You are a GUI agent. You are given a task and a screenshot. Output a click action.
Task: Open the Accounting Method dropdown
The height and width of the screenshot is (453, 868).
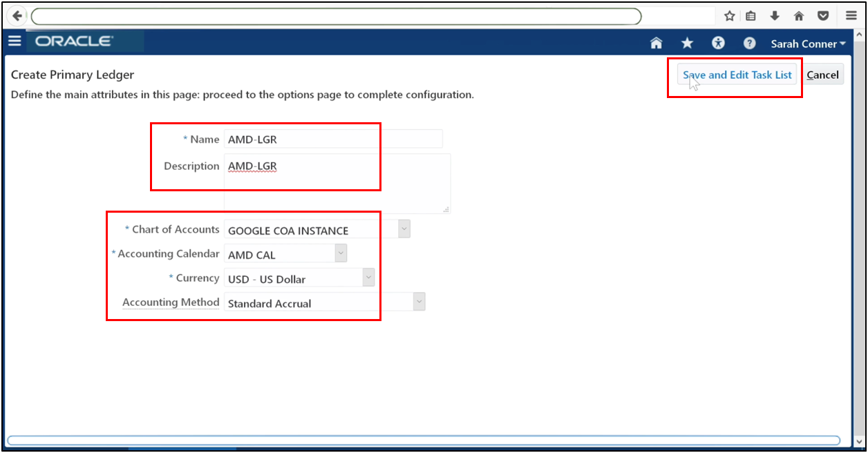point(419,301)
